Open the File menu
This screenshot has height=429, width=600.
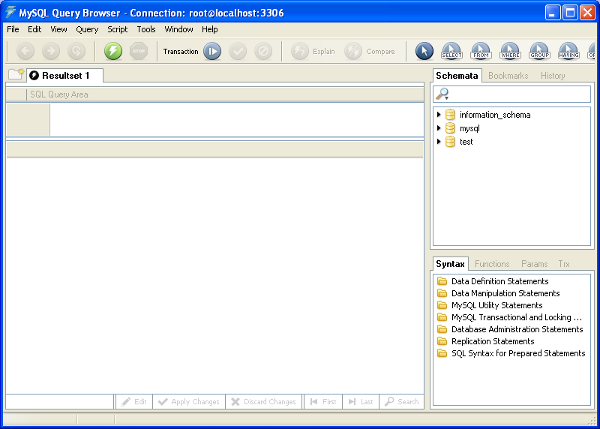(13, 29)
